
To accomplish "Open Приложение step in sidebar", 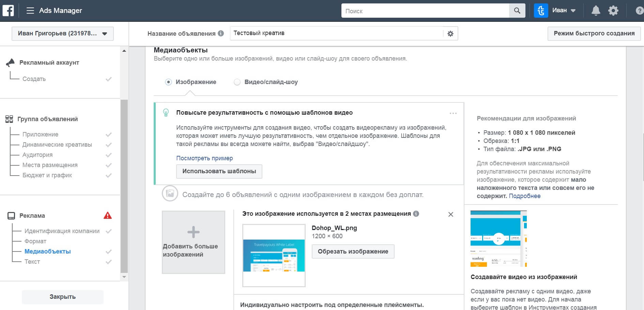I will [x=40, y=134].
